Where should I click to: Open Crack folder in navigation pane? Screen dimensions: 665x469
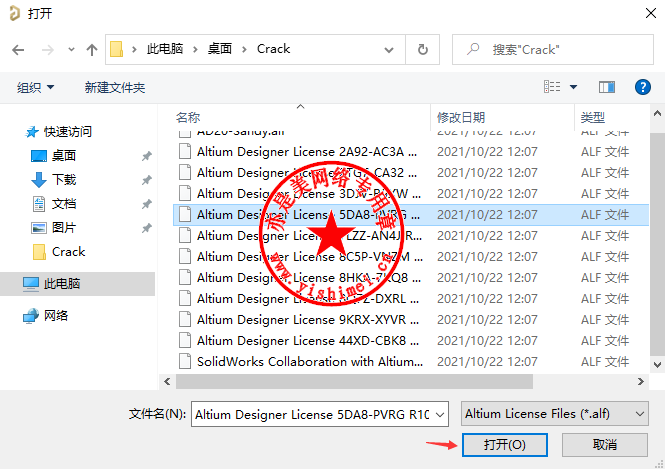[x=59, y=251]
